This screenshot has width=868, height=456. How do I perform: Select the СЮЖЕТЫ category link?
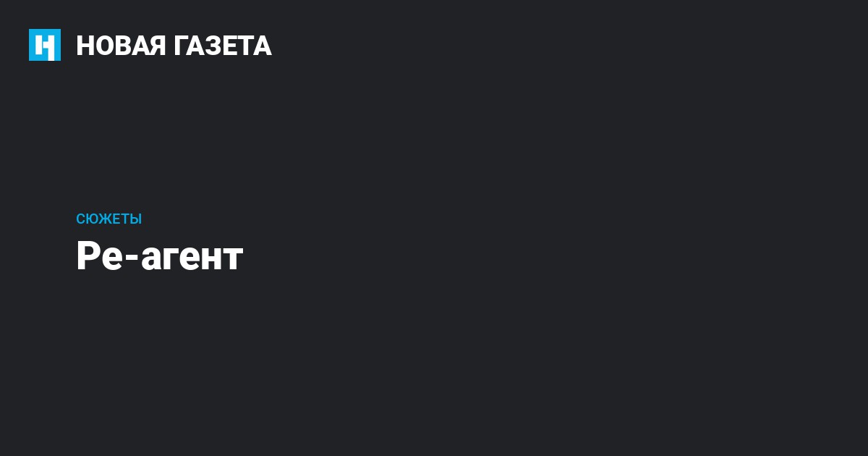click(x=109, y=219)
